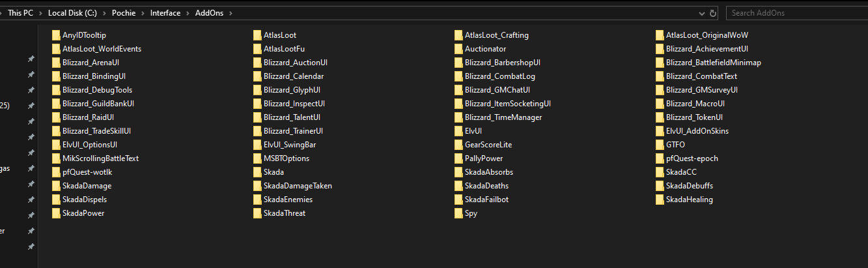Select the Blizzard_CombatText folder name
Image resolution: width=868 pixels, height=268 pixels.
pos(701,76)
